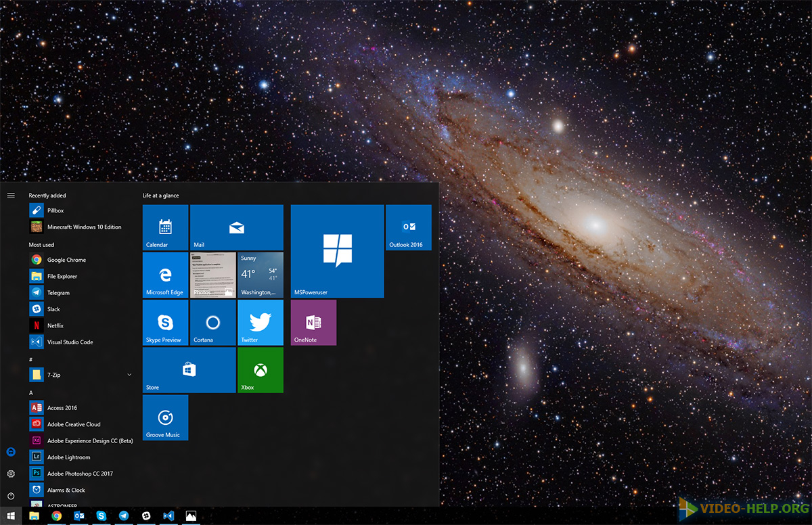The height and width of the screenshot is (525, 812).
Task: Open the Groove Music tile
Action: pos(165,417)
